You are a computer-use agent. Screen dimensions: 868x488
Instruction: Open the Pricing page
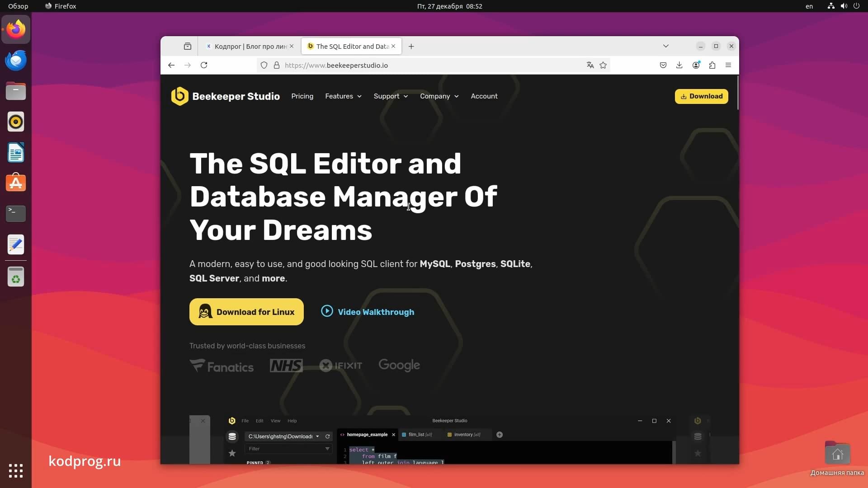(x=302, y=96)
